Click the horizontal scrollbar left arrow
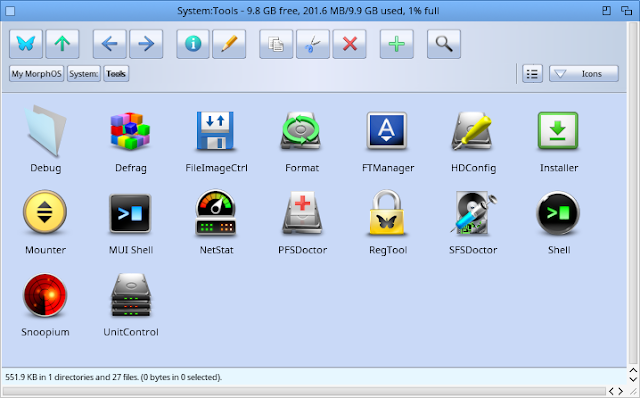 click(611, 391)
